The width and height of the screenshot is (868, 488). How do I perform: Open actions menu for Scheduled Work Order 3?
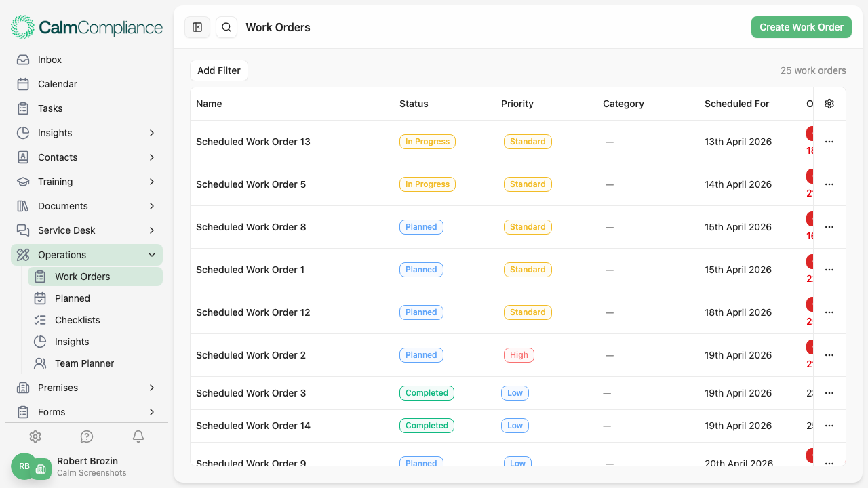click(829, 393)
